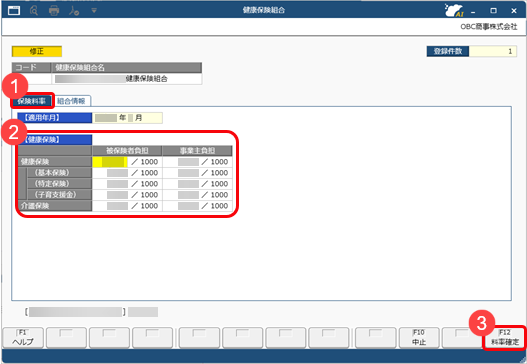This screenshot has height=364, width=527.
Task: Click the OBC商事株式会社 company name
Action: tap(489, 27)
